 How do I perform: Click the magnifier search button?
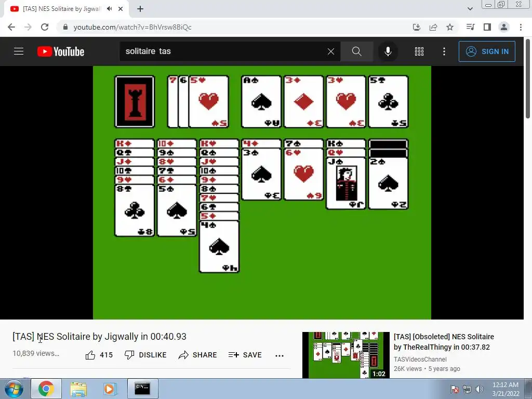point(356,51)
